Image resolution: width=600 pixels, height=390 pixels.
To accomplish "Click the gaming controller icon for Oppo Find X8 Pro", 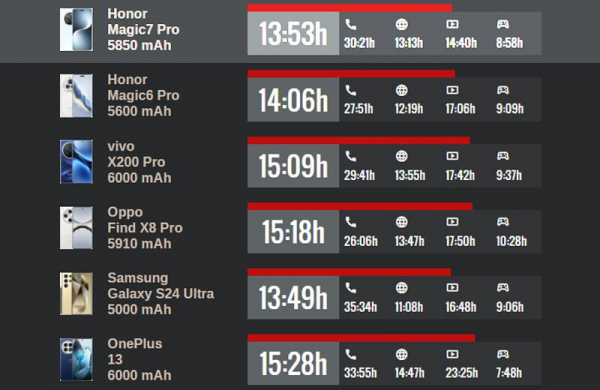I will (503, 222).
